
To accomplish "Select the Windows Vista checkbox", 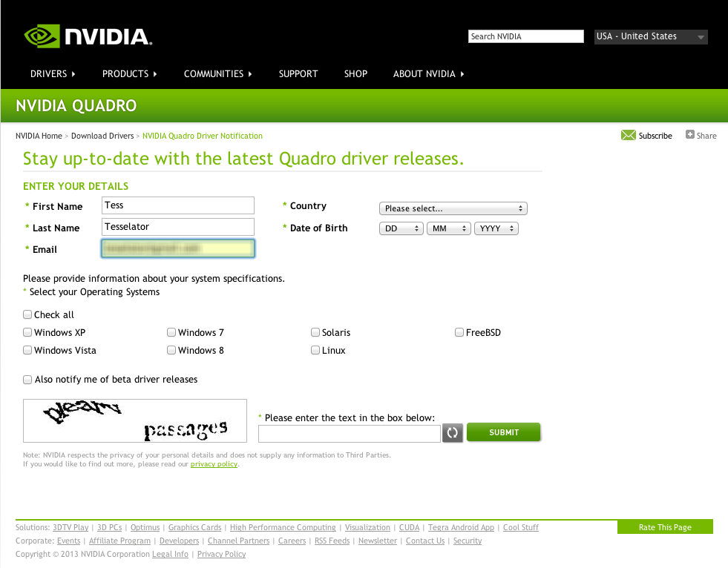I will click(x=27, y=350).
